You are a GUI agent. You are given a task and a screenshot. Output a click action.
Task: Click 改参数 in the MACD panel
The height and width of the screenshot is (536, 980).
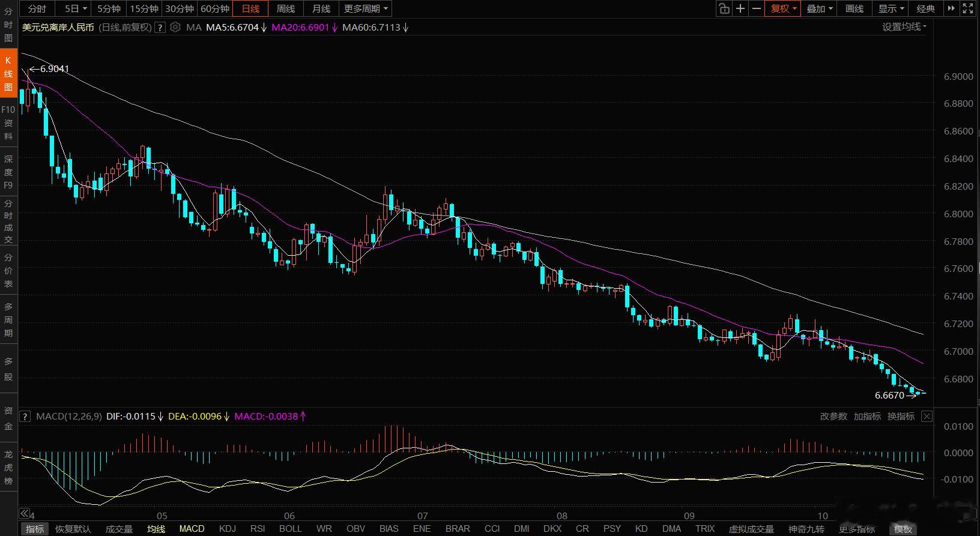click(x=833, y=416)
